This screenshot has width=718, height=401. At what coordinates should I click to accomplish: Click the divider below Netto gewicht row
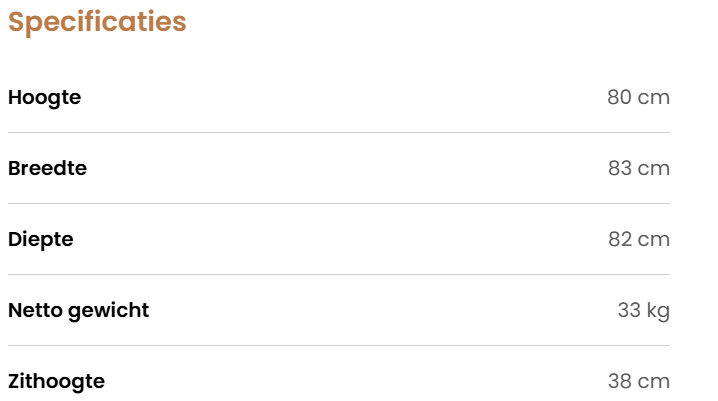click(339, 345)
